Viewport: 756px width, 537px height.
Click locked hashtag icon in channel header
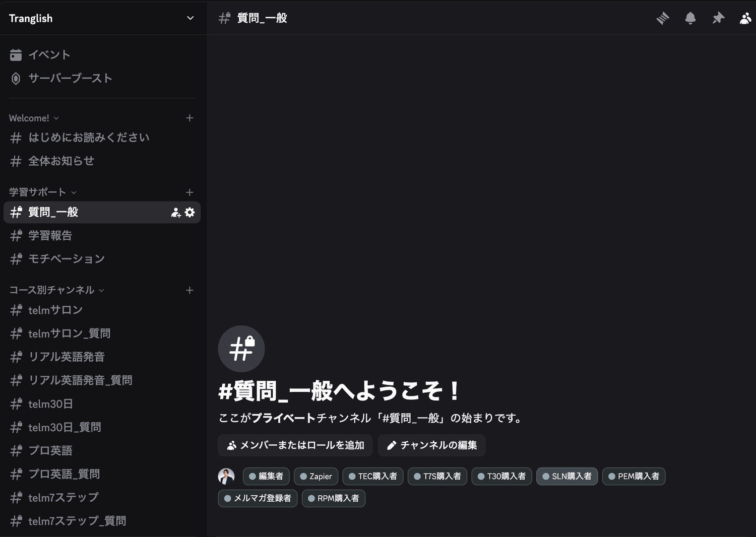[x=224, y=18]
